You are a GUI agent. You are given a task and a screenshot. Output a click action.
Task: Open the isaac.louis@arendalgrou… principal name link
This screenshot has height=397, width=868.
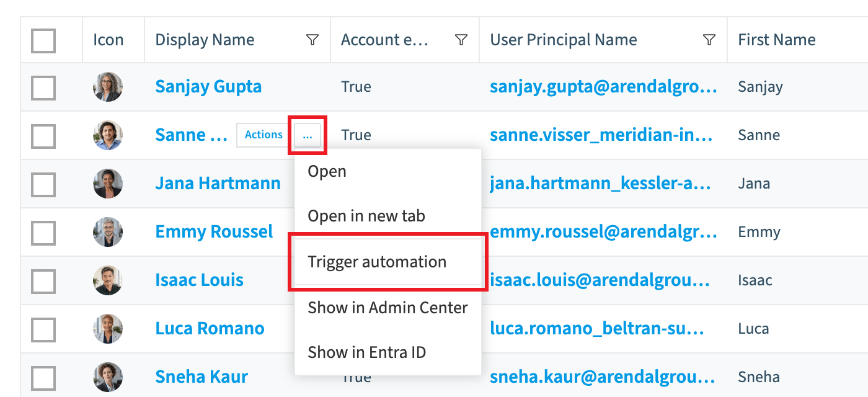pyautogui.click(x=600, y=280)
